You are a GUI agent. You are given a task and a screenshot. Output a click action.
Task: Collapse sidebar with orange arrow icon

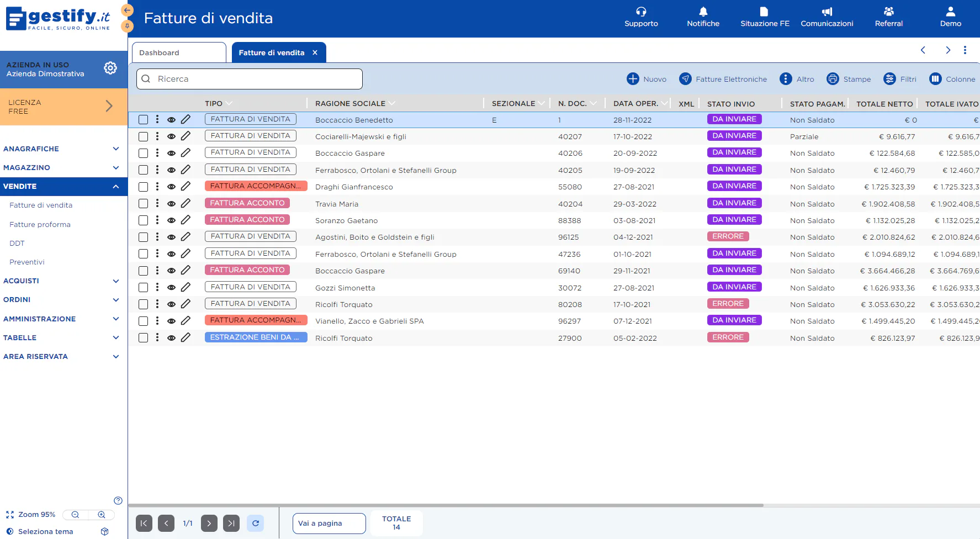click(x=128, y=10)
